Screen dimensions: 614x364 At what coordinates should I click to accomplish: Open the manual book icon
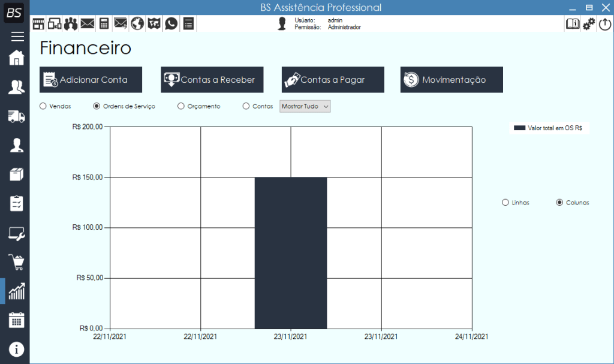tap(573, 24)
